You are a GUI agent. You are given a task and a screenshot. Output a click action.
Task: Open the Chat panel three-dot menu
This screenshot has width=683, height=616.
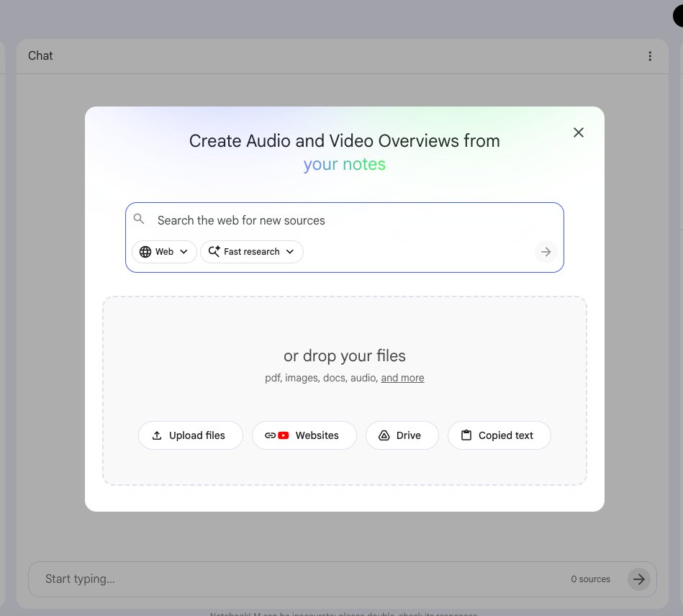649,56
